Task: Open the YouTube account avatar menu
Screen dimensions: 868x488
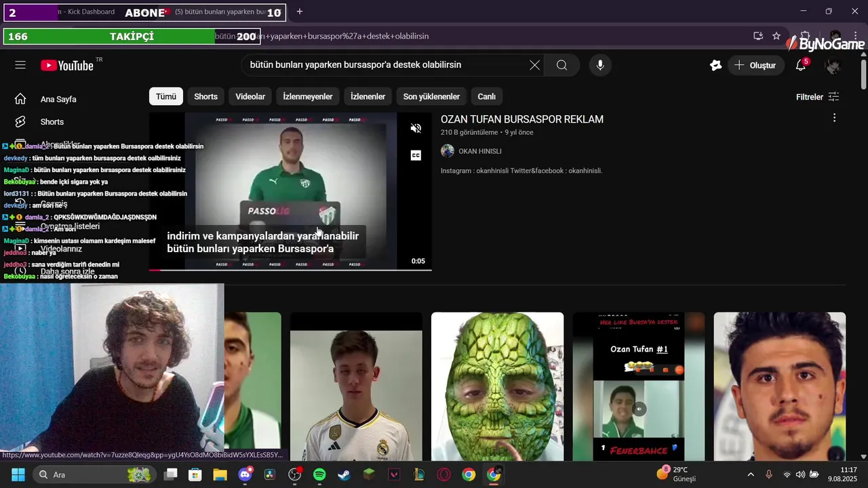Action: pyautogui.click(x=833, y=65)
